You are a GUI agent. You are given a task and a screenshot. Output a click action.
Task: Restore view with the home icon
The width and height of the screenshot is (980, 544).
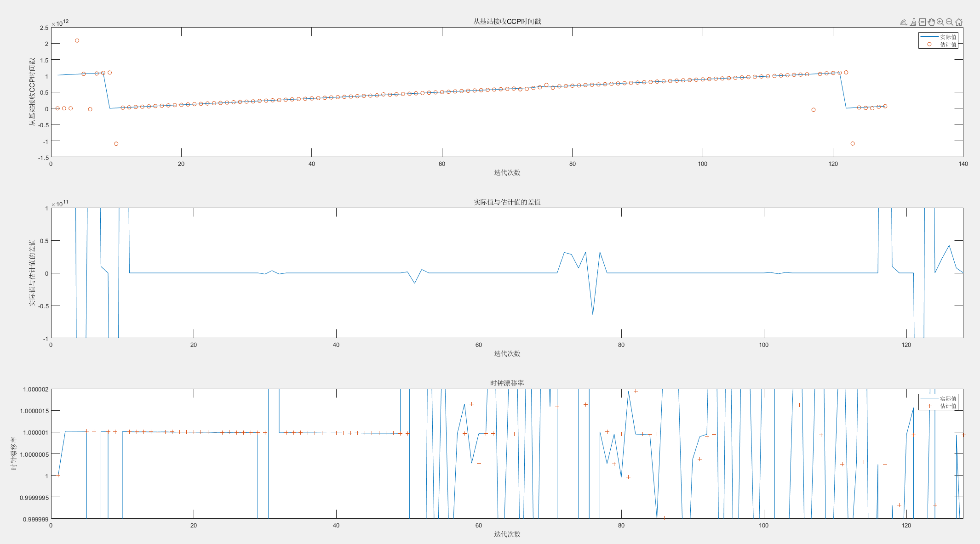tap(959, 22)
